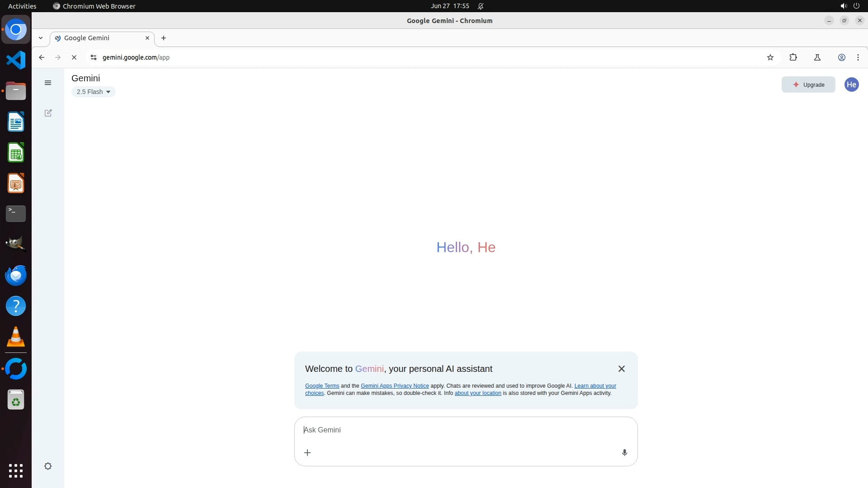Click the Upgrade button
The width and height of the screenshot is (868, 488).
[808, 84]
